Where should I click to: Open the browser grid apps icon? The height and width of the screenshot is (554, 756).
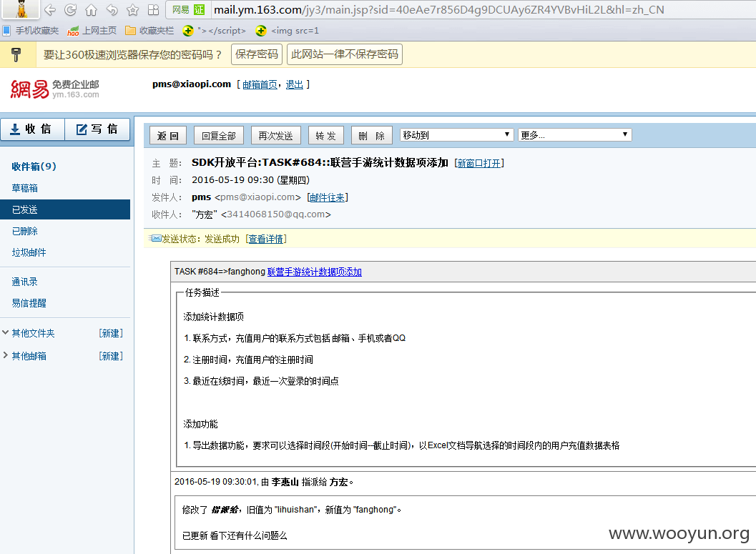pos(153,9)
